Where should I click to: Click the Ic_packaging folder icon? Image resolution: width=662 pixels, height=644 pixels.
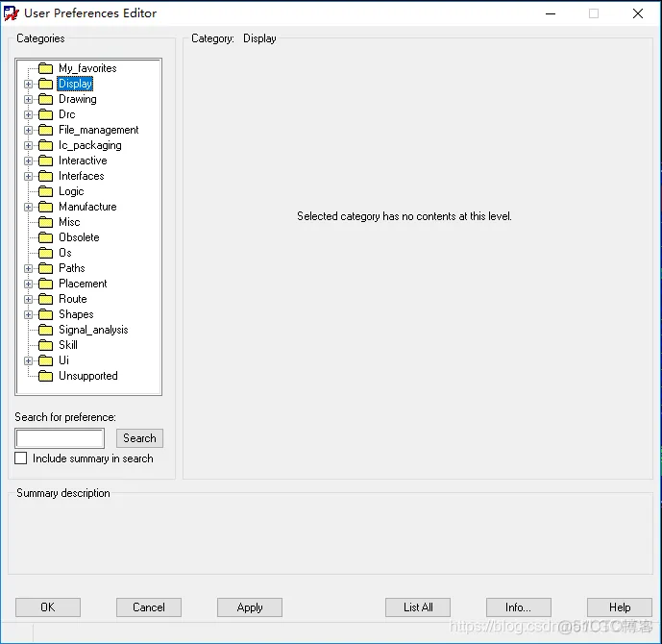click(x=45, y=145)
